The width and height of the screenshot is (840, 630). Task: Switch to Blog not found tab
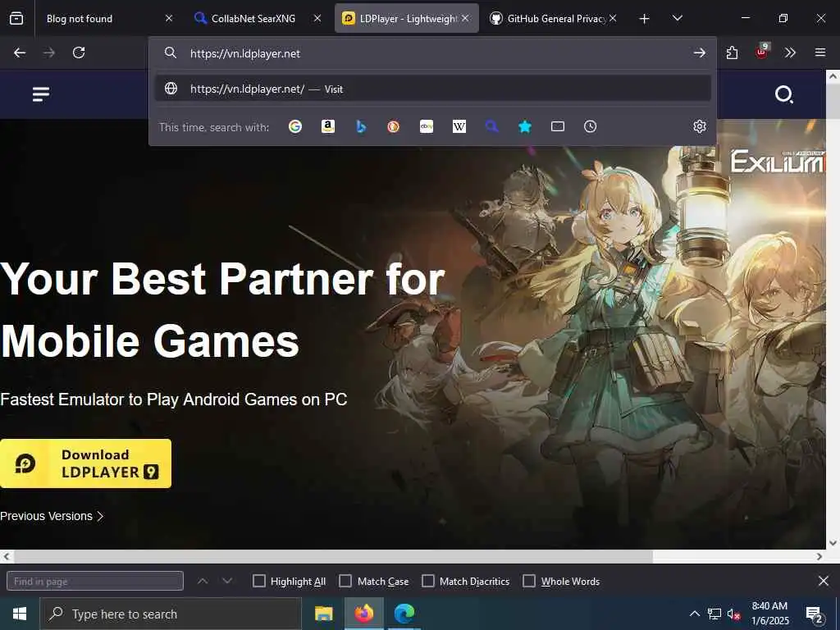(x=102, y=19)
